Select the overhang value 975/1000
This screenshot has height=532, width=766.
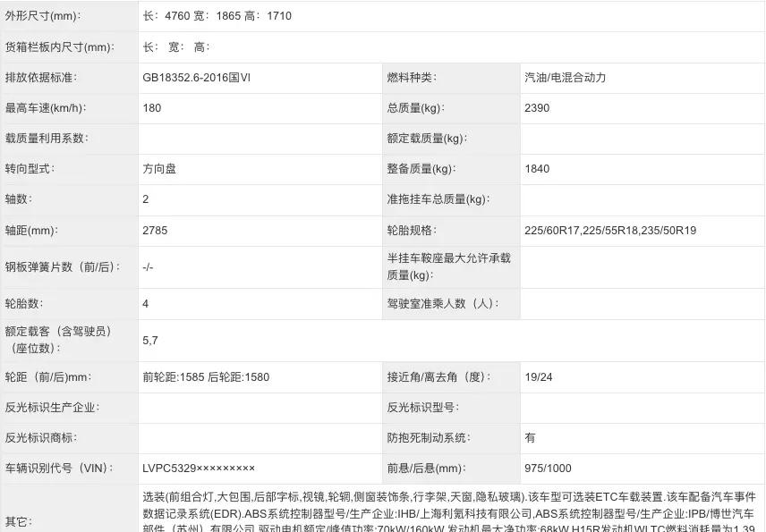coord(548,468)
